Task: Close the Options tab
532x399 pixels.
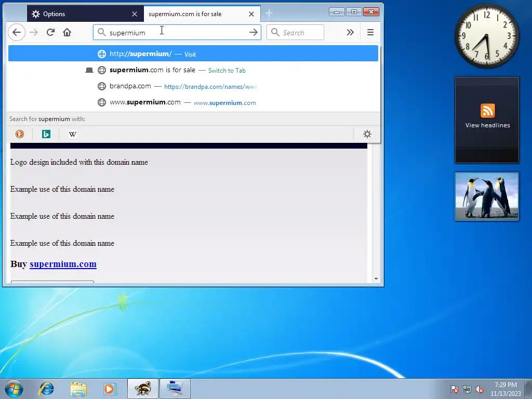Action: pyautogui.click(x=135, y=14)
